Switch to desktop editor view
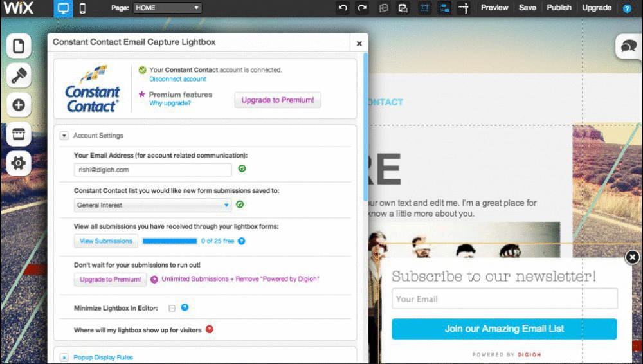643x364 pixels. [63, 8]
